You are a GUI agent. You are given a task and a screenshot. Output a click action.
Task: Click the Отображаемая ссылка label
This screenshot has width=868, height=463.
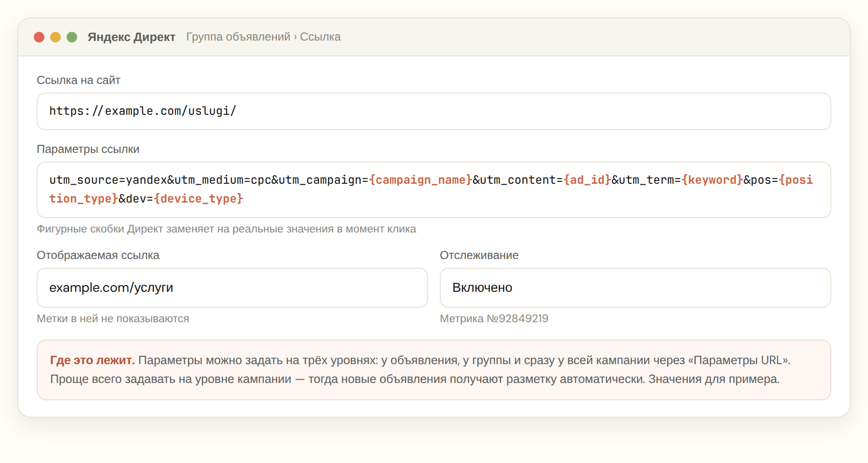[98, 255]
